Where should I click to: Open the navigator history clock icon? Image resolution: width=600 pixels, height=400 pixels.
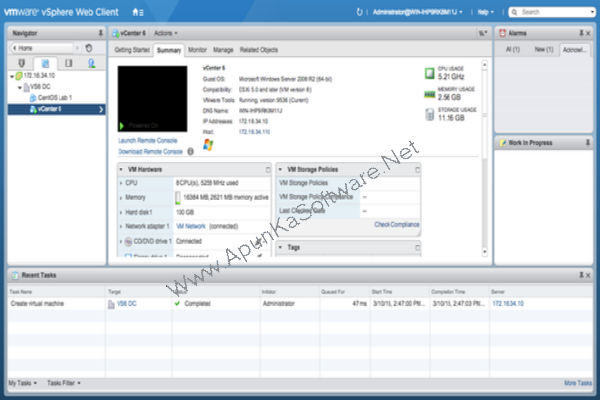(89, 48)
